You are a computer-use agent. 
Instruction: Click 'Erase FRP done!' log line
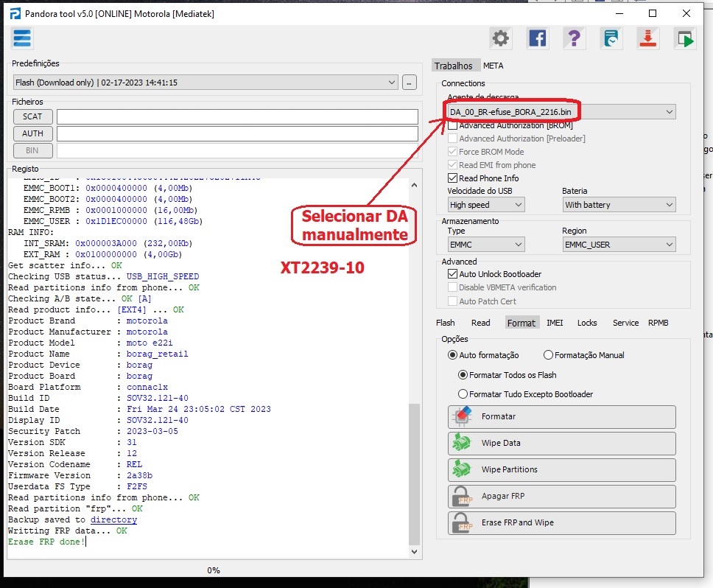pos(46,542)
